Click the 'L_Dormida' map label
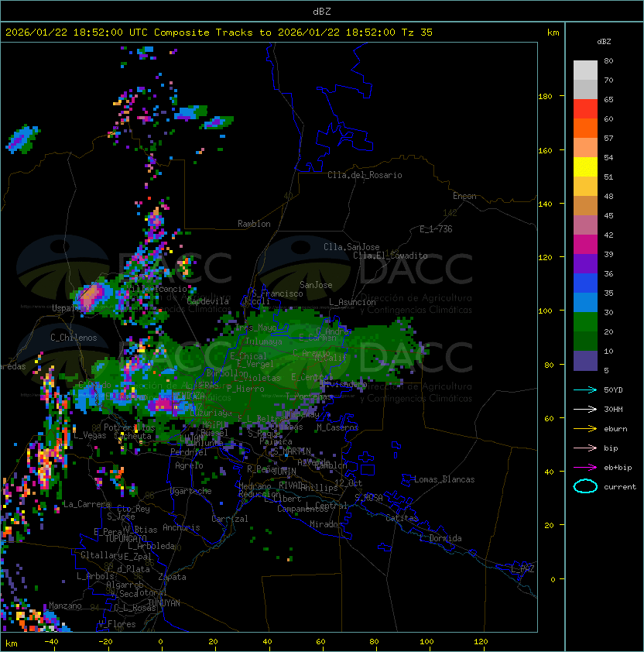Image resolution: width=644 pixels, height=652 pixels. pos(440,538)
